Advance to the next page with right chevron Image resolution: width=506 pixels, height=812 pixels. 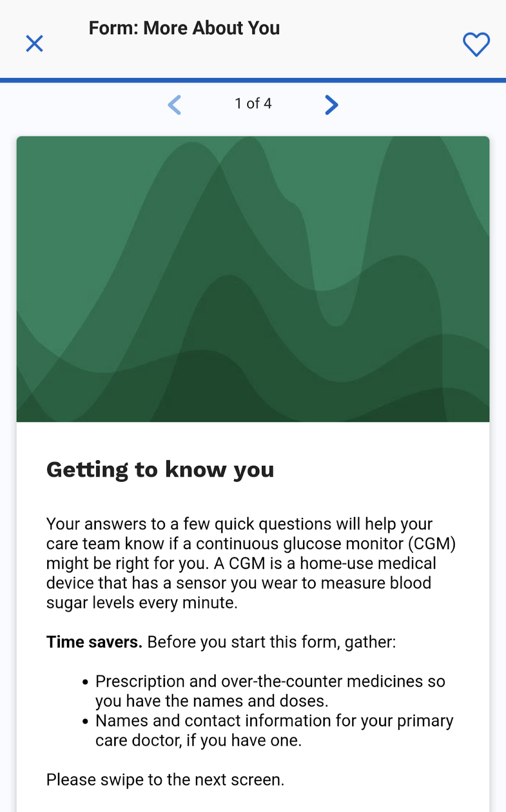[331, 105]
